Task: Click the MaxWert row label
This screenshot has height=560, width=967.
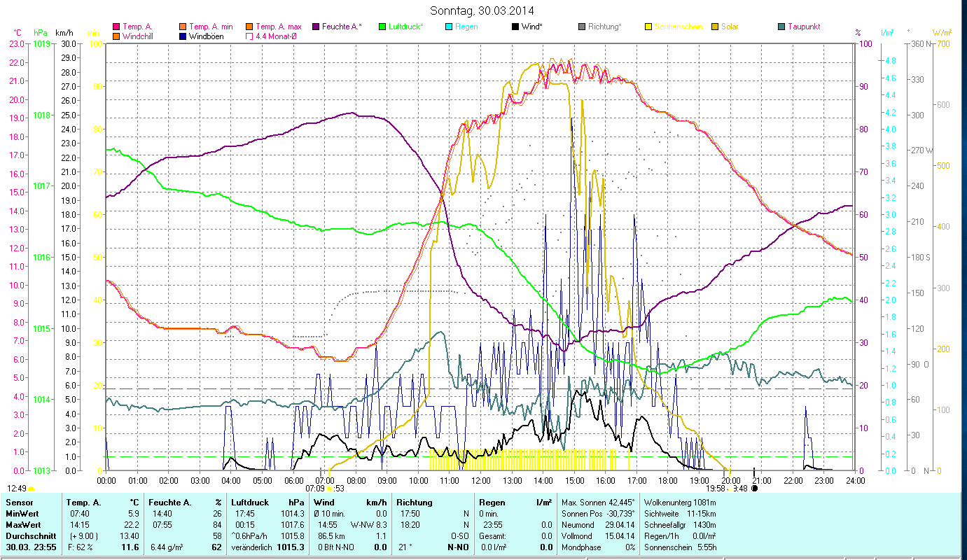Action: 24,525
